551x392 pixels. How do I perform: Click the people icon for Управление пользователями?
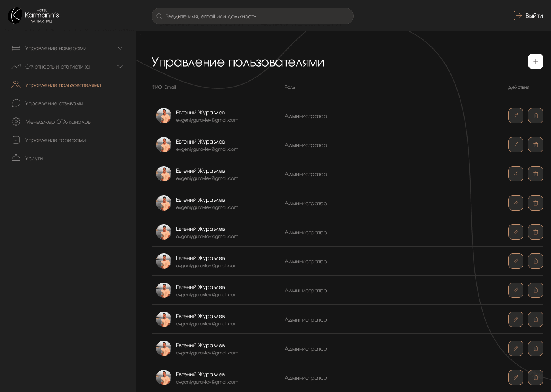[16, 85]
